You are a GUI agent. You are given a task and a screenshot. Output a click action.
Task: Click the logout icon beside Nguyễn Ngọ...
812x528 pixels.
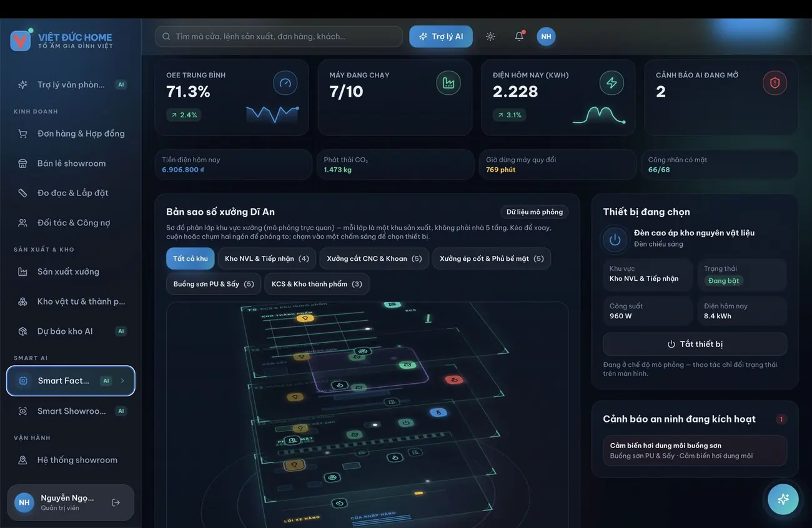pos(116,502)
